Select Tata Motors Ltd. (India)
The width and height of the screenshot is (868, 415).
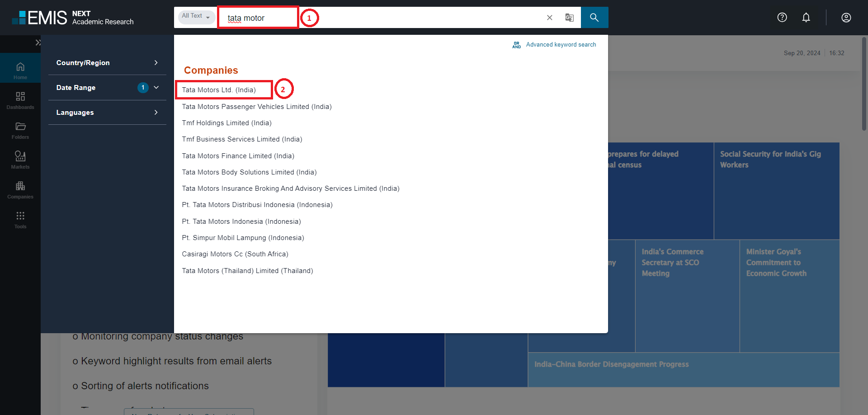219,90
